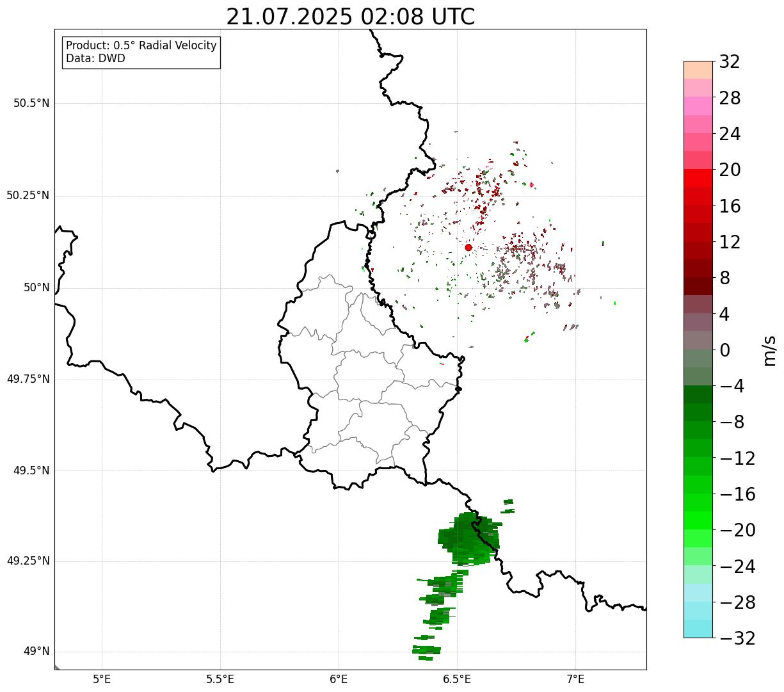
Task: Pick the dark green swatch below −4
Action: pos(698,394)
